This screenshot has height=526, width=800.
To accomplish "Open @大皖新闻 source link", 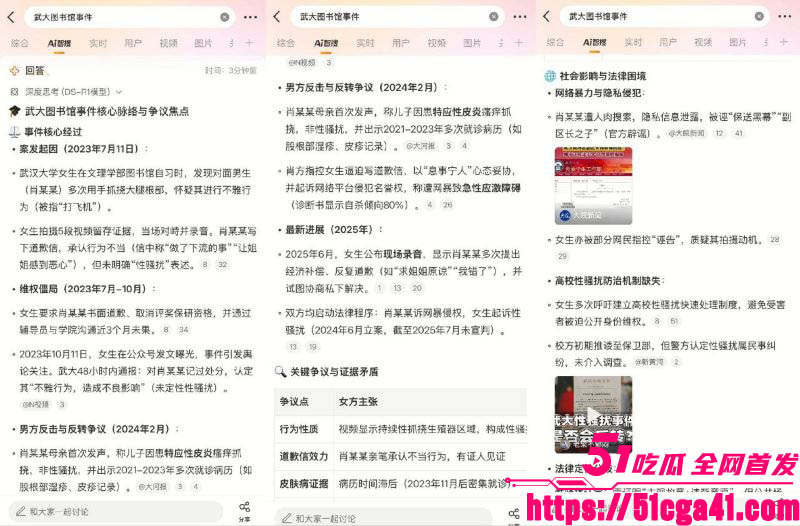I will tap(687, 133).
